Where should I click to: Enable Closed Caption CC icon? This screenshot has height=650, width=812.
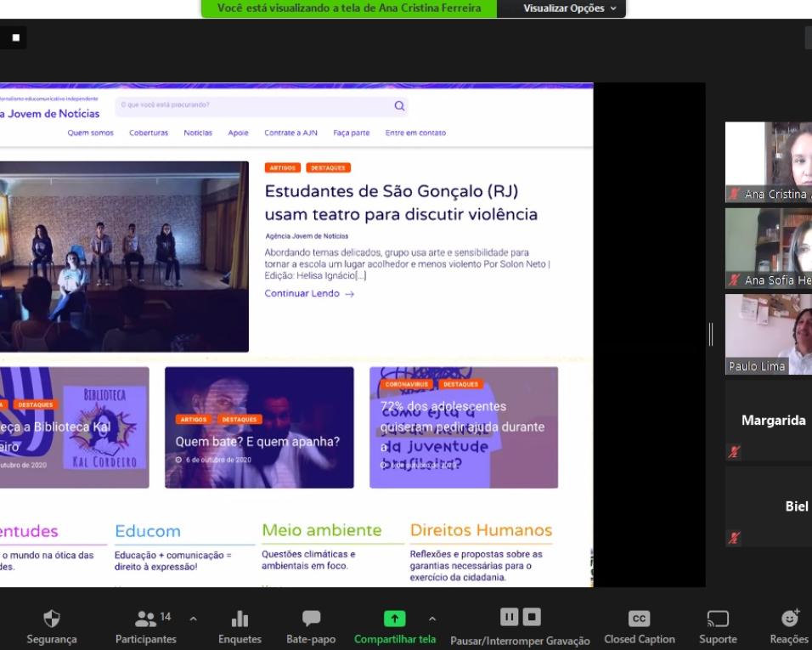pos(639,619)
